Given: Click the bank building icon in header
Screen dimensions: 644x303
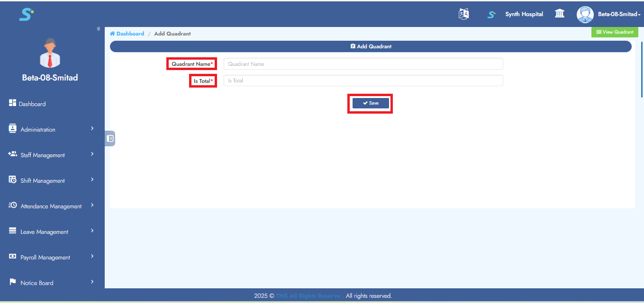Looking at the screenshot, I should click(x=560, y=14).
